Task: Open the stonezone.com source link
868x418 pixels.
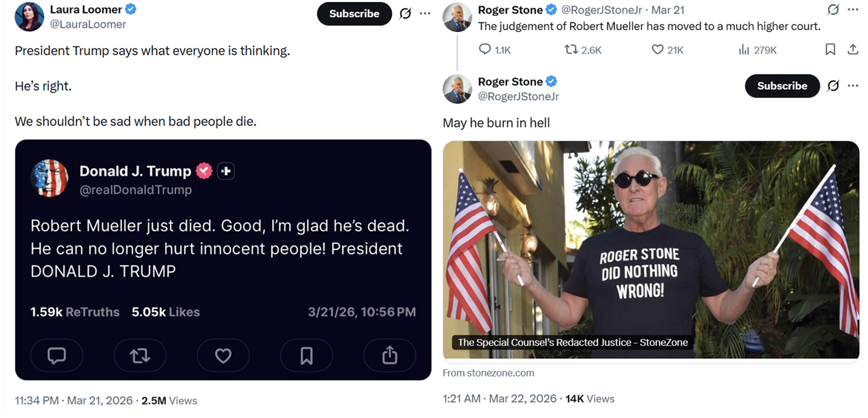Action: point(488,373)
